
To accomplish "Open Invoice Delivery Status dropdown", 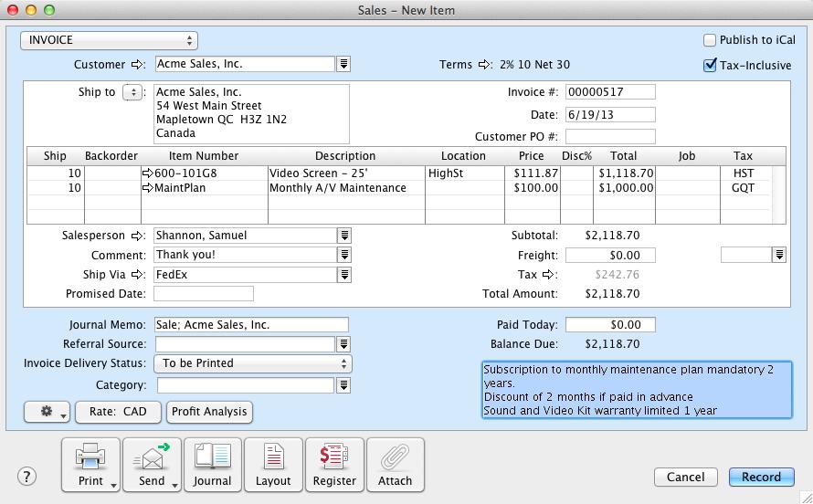I will tap(253, 363).
